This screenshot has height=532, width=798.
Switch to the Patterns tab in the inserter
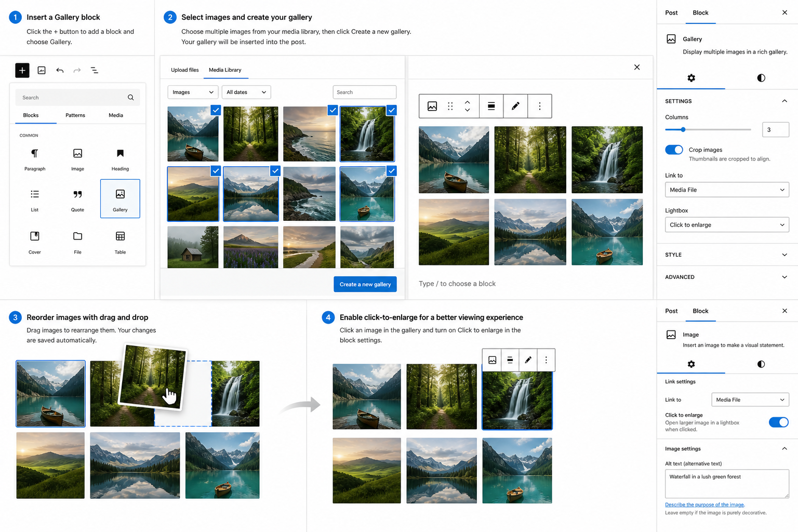[x=75, y=115]
